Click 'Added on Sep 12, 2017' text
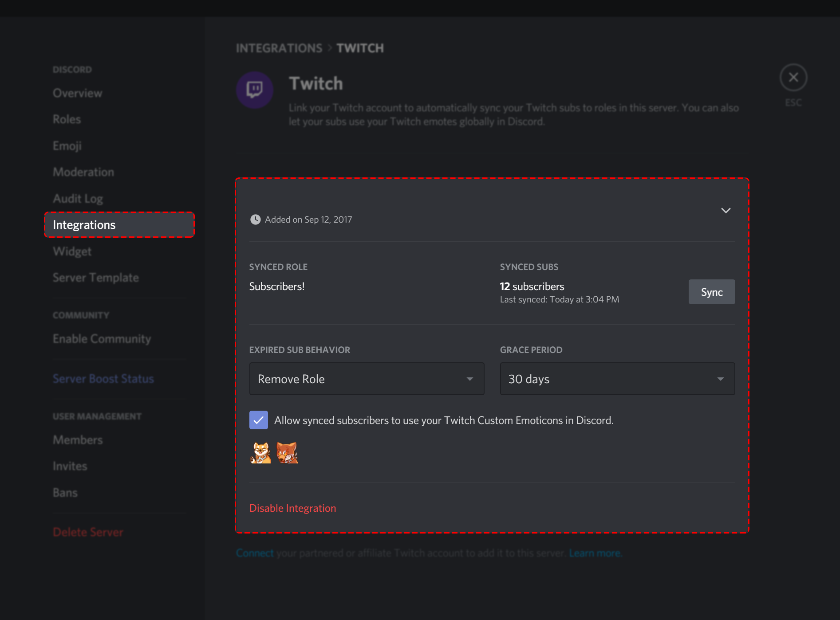Screen dimensions: 840x620 308,220
